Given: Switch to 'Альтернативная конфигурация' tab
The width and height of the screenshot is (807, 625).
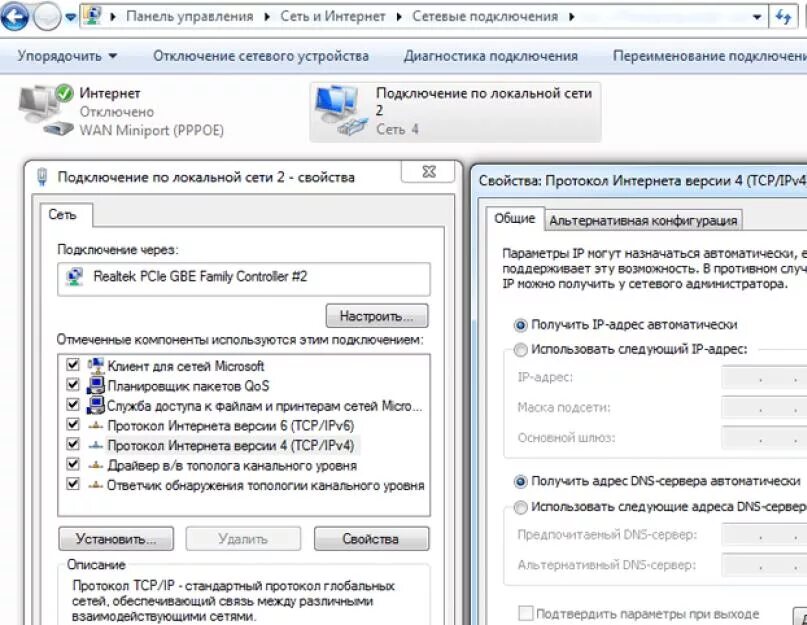Looking at the screenshot, I should coord(643,220).
